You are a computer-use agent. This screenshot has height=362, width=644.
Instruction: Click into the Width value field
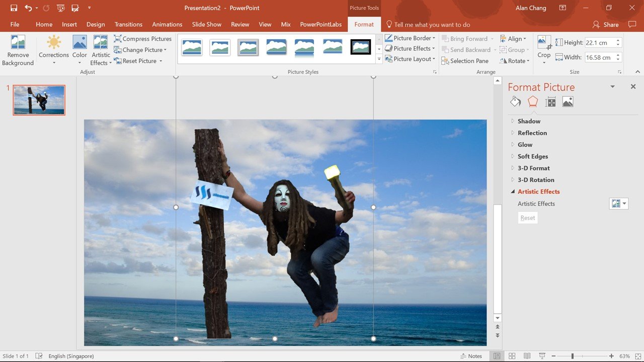click(x=600, y=57)
